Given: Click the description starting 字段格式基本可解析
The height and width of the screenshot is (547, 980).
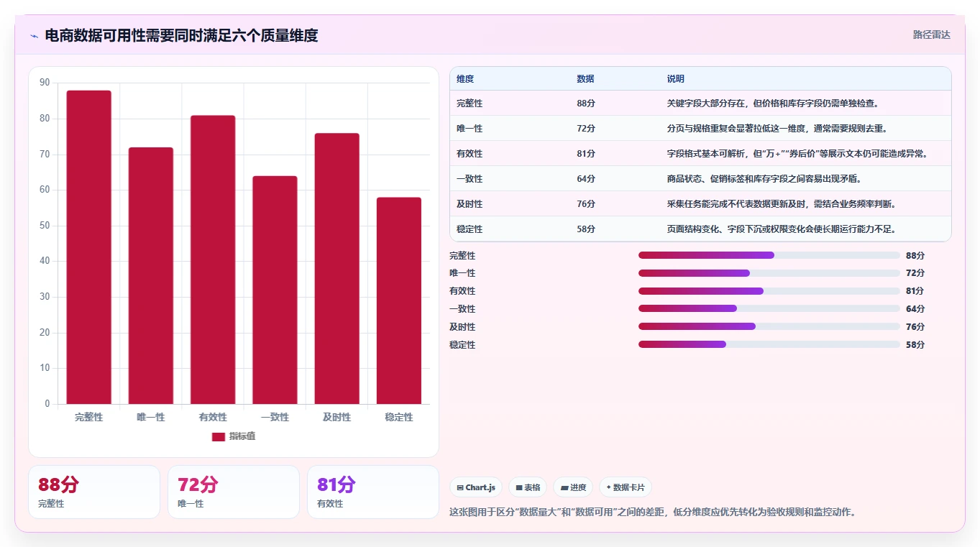Looking at the screenshot, I should tap(797, 154).
